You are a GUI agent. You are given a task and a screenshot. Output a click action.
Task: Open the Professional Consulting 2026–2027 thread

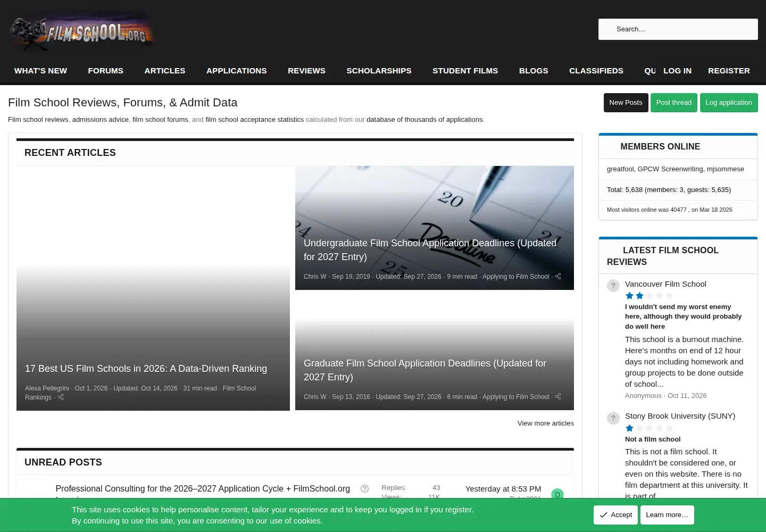click(x=203, y=489)
